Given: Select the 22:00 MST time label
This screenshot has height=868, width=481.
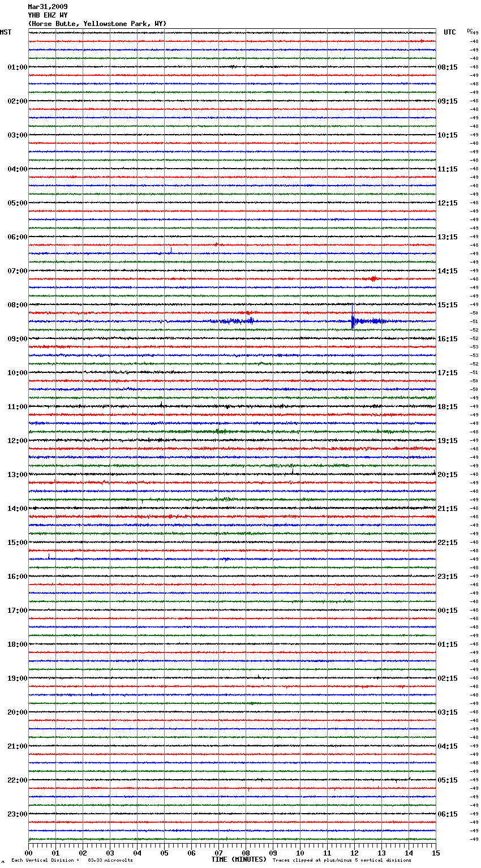Looking at the screenshot, I should 18,780.
